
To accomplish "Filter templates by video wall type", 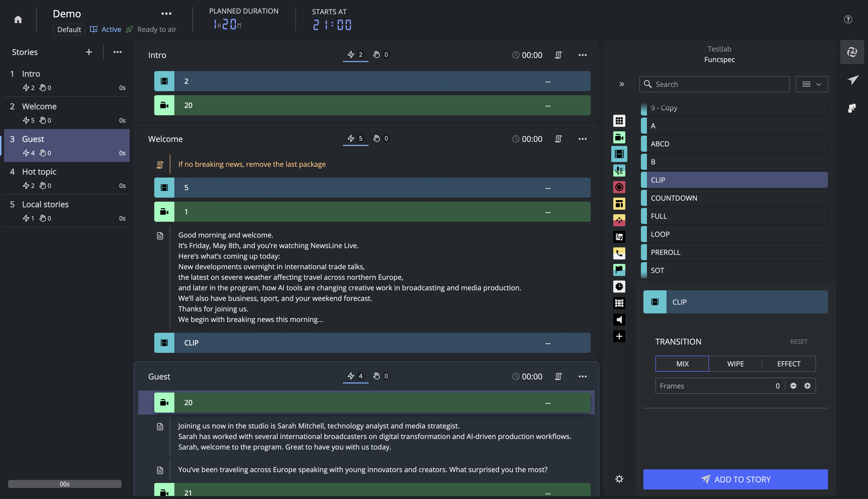I will (x=619, y=303).
